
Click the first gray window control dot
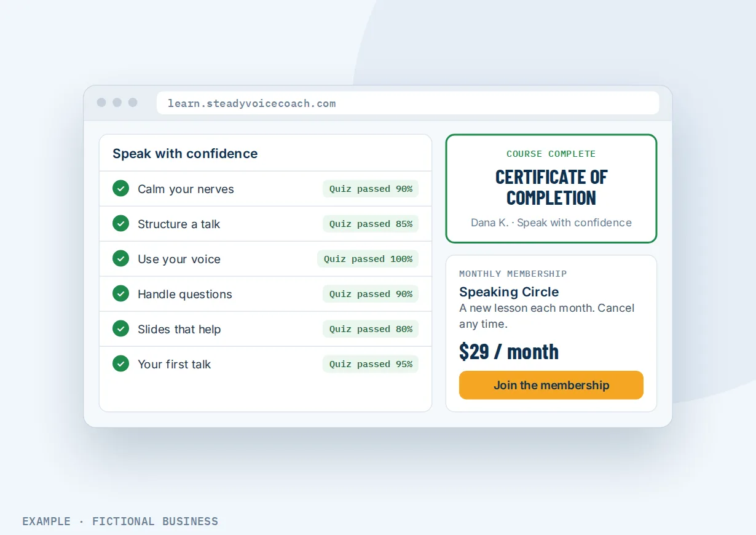point(101,103)
